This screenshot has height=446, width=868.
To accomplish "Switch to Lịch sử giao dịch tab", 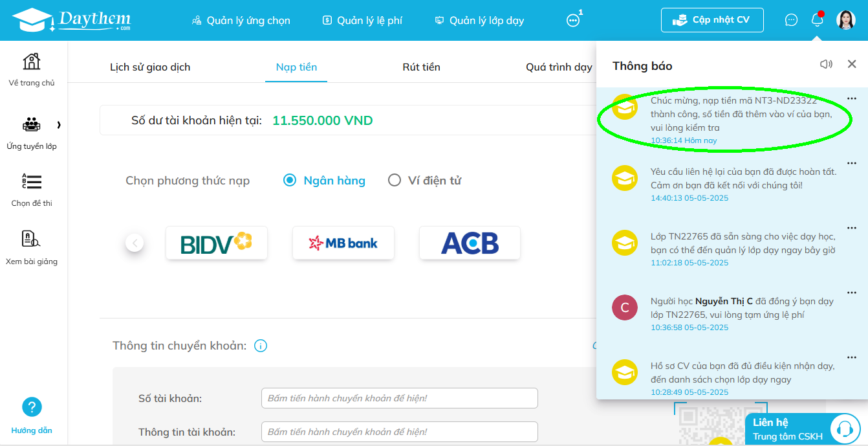I will coord(150,67).
